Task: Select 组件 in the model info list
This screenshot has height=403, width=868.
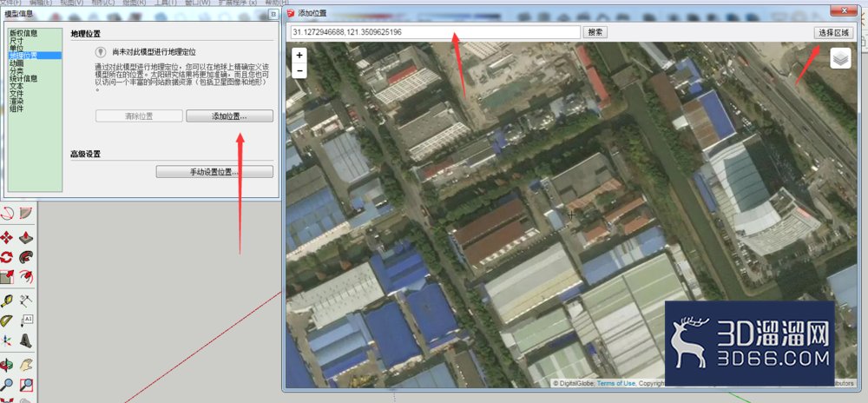Action: pyautogui.click(x=16, y=109)
